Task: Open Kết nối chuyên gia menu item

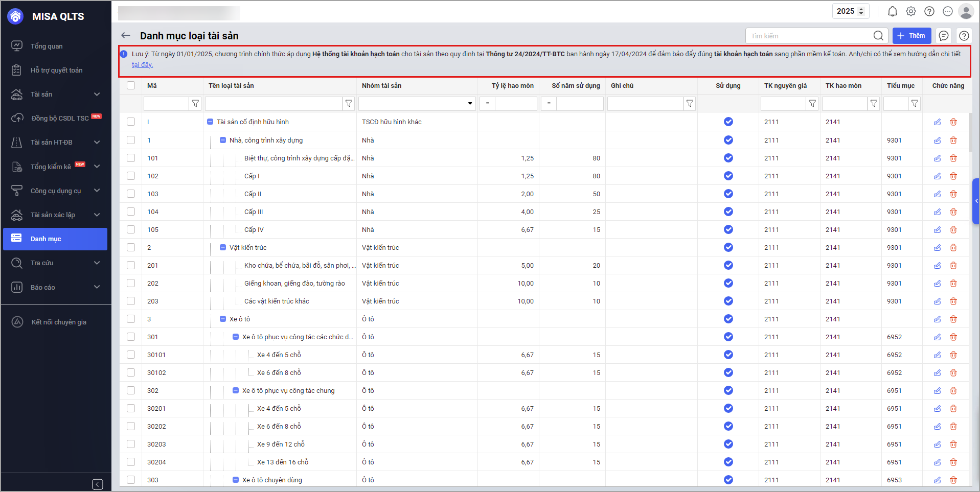Action: click(x=59, y=322)
